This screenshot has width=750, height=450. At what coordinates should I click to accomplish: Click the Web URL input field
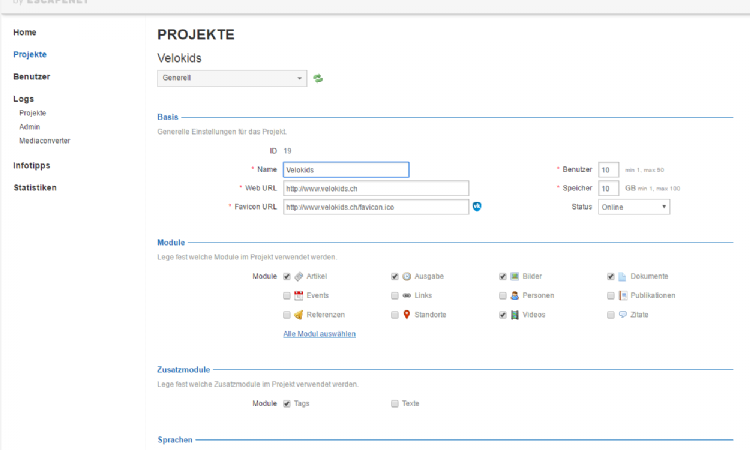click(376, 188)
